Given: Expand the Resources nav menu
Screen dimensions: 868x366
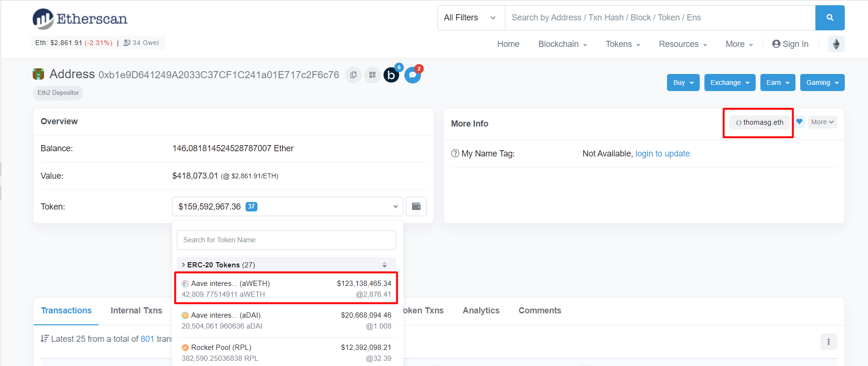Looking at the screenshot, I should click(683, 44).
